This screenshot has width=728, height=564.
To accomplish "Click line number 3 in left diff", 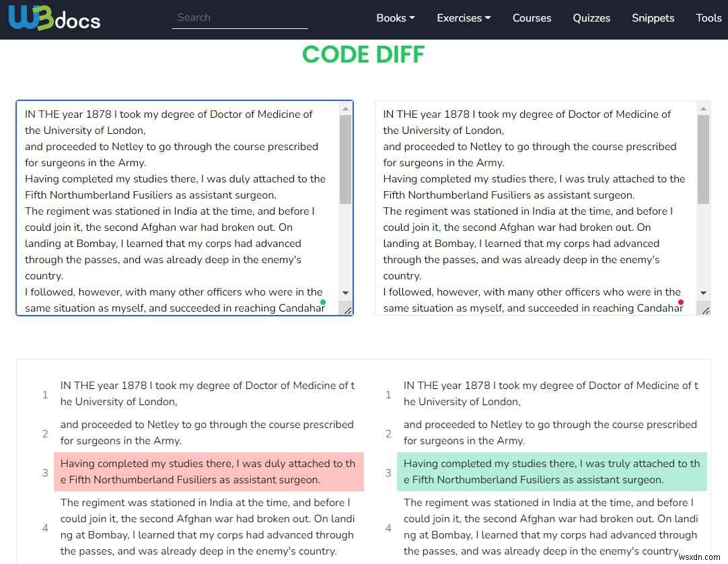I will (45, 473).
